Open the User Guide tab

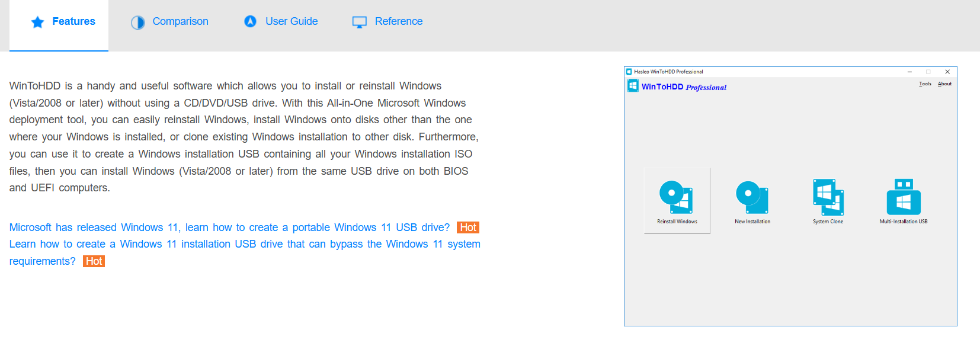click(x=281, y=22)
